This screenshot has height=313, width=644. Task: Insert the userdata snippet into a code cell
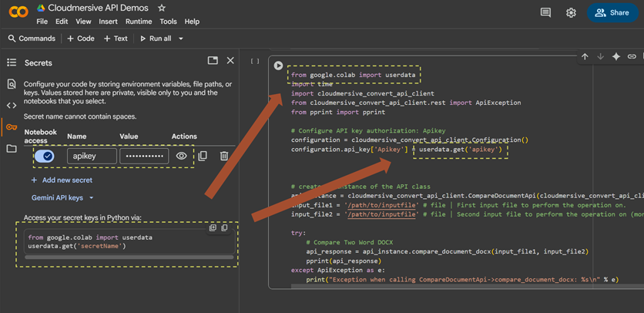pyautogui.click(x=213, y=228)
